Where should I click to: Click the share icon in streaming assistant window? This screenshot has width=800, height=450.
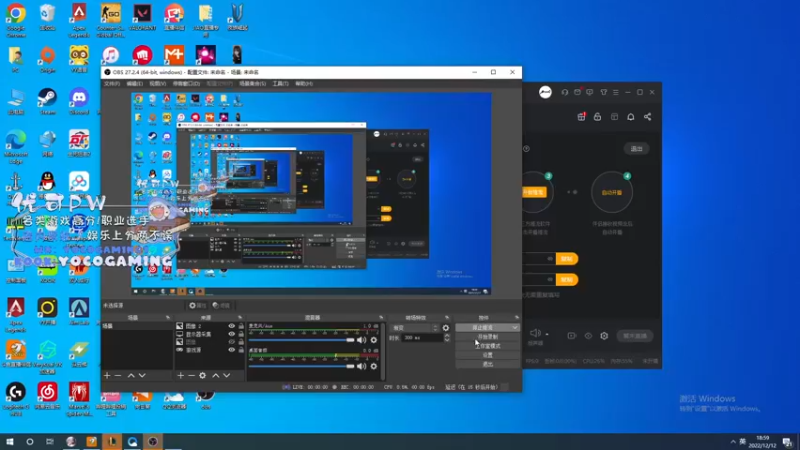[647, 117]
